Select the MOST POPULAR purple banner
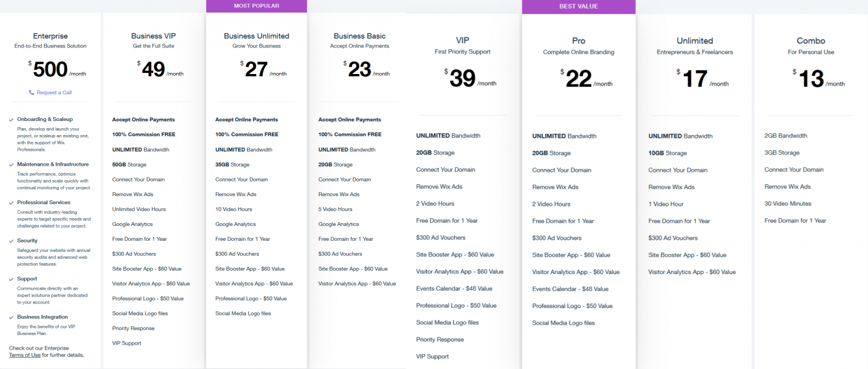This screenshot has height=369, width=868. pos(257,6)
